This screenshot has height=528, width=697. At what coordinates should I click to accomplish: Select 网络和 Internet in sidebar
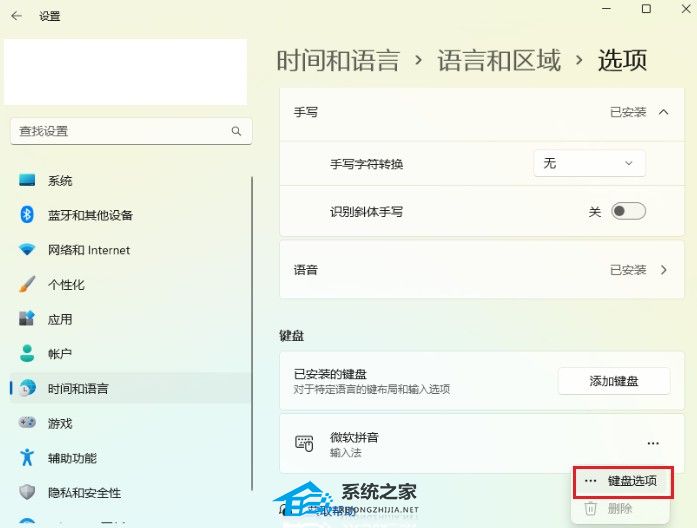click(88, 250)
